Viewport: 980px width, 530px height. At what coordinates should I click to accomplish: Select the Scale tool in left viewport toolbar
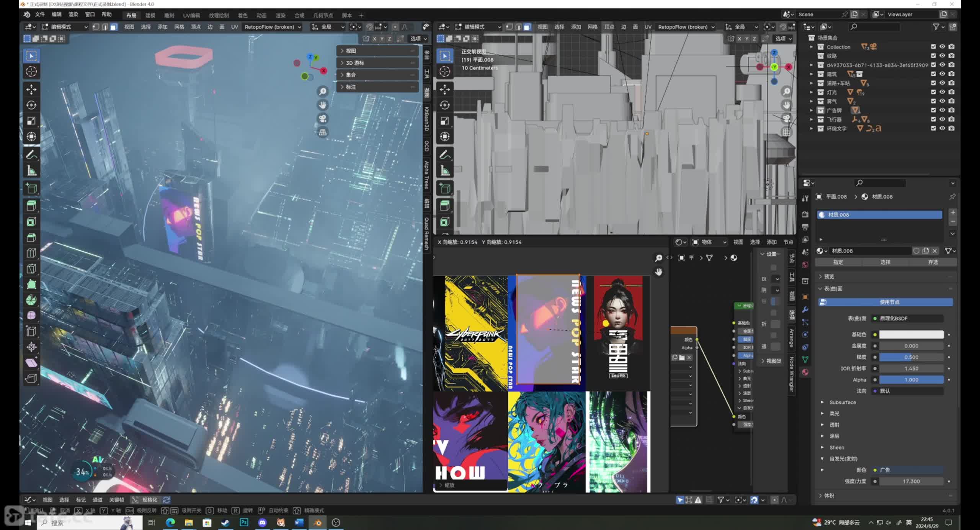31,121
